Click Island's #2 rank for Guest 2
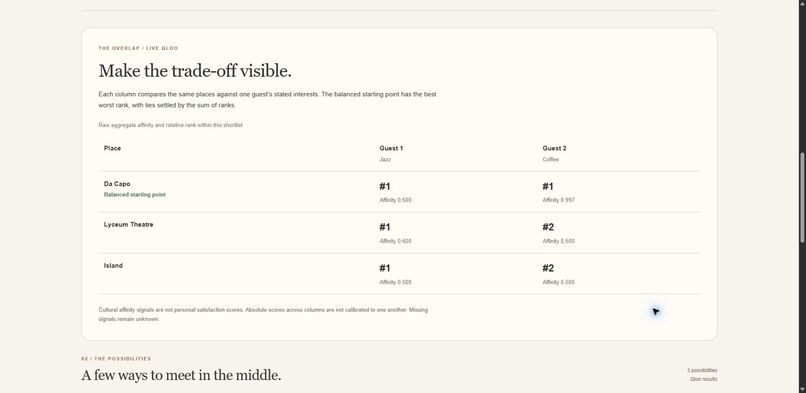The height and width of the screenshot is (393, 806). click(548, 268)
